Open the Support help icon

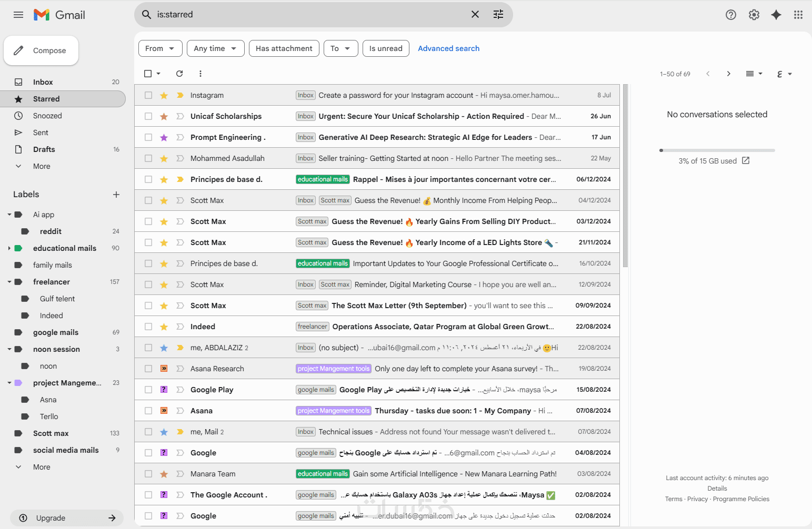[x=731, y=15]
